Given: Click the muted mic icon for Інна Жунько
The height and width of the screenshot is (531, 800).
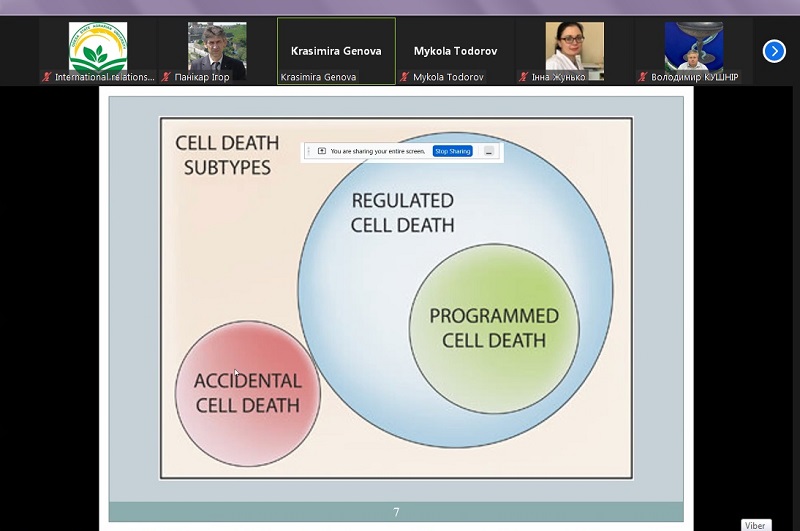Looking at the screenshot, I should click(x=524, y=77).
